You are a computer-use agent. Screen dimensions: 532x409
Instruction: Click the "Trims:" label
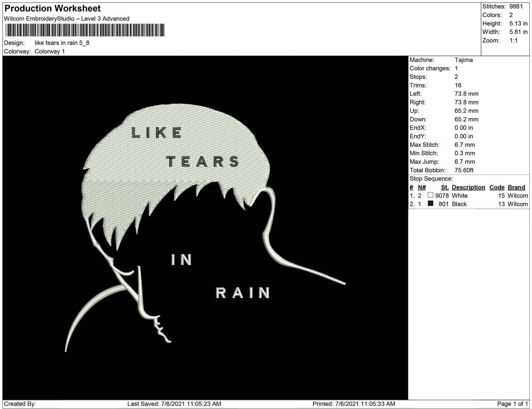[x=418, y=85]
